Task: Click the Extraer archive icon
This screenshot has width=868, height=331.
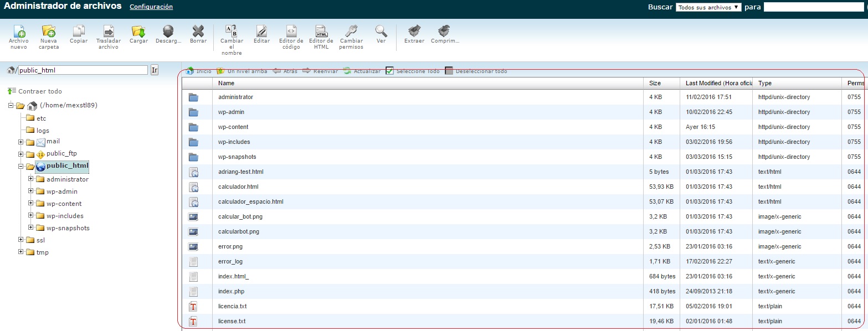Action: (414, 31)
